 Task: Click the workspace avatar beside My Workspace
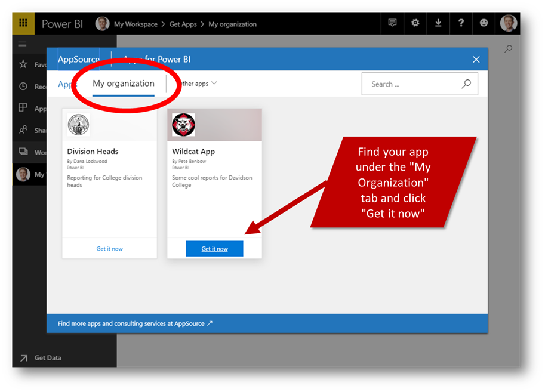pos(102,24)
